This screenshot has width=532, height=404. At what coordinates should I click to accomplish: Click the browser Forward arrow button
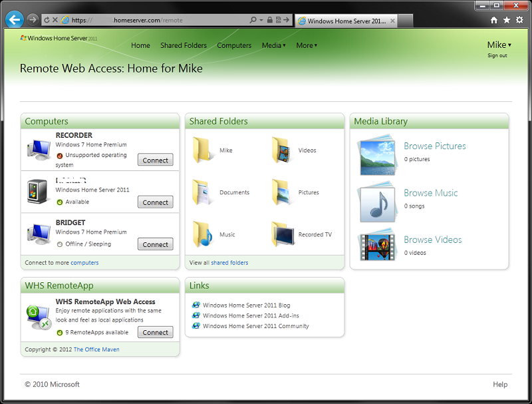[x=33, y=20]
